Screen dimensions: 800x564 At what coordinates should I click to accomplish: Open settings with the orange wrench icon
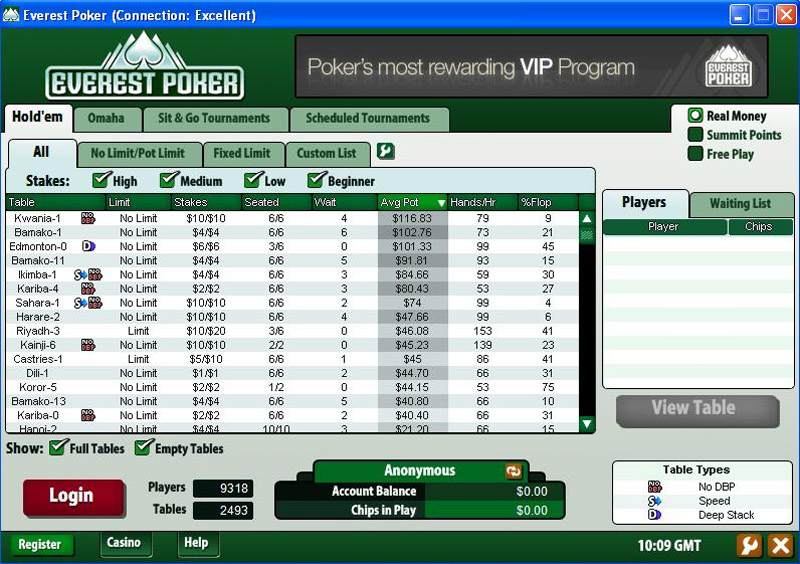tap(749, 545)
